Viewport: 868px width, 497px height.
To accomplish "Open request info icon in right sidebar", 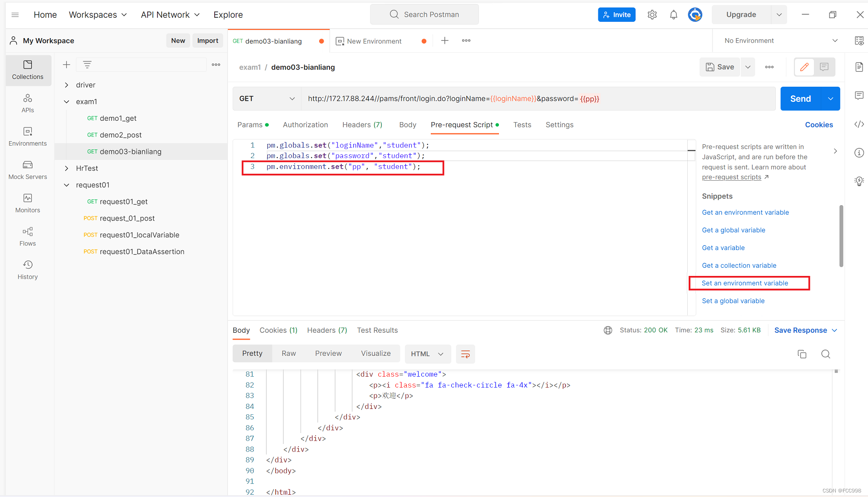I will (x=859, y=153).
